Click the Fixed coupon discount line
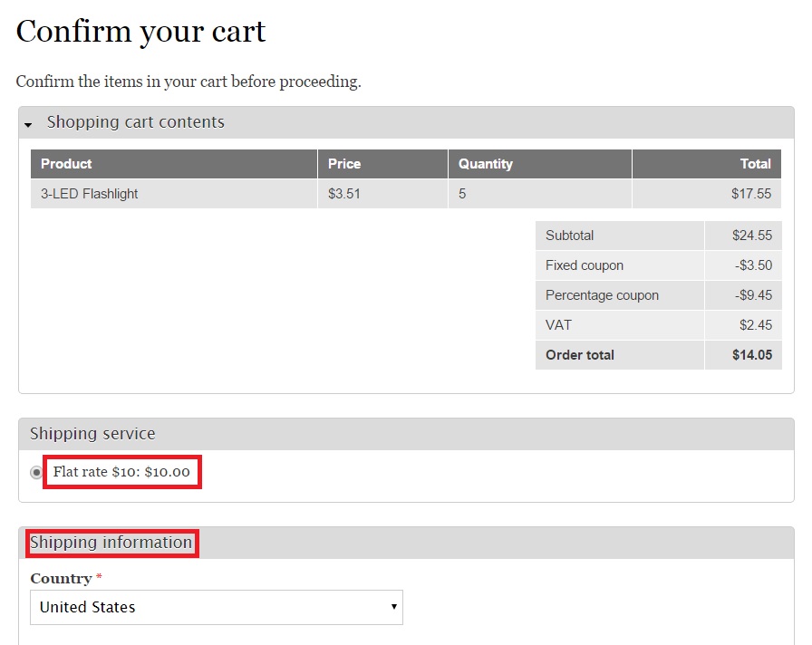812x645 pixels. (584, 265)
